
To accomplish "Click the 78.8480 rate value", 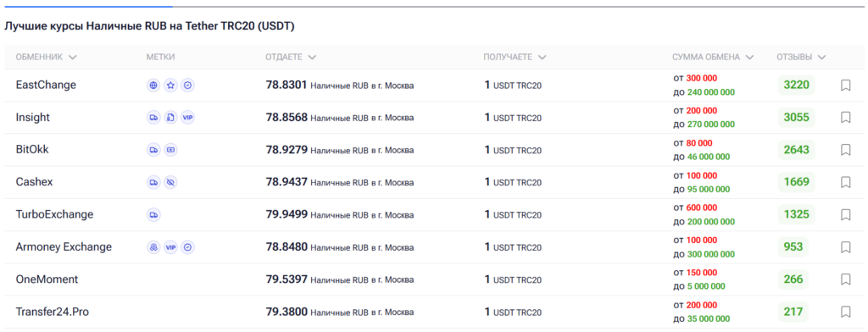I will 287,247.
